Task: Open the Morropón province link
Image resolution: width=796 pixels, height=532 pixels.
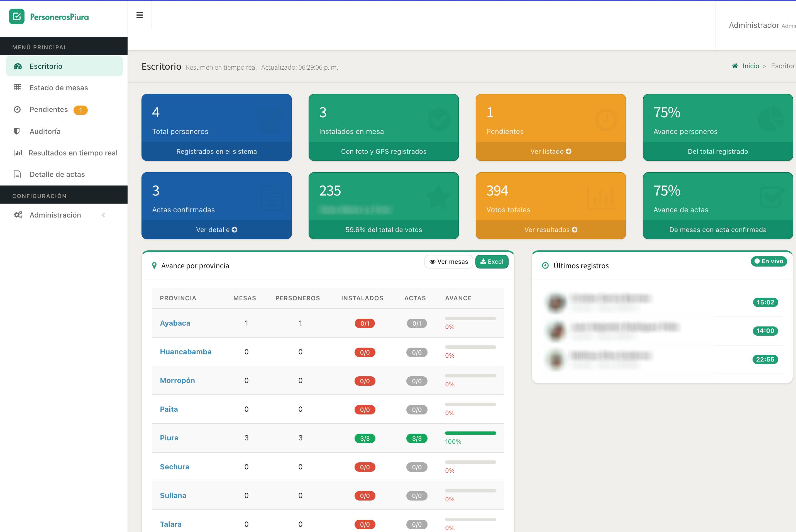Action: click(x=177, y=380)
